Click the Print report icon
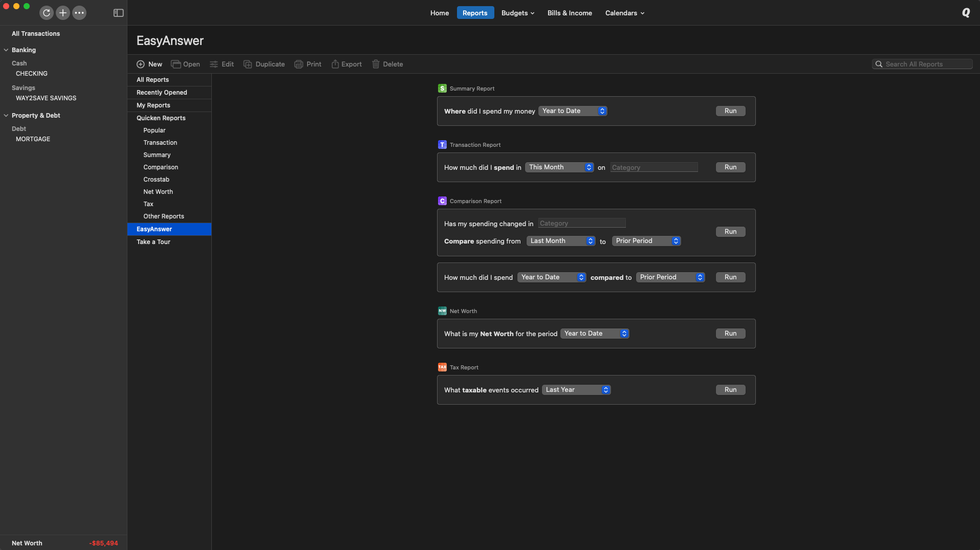 tap(298, 64)
